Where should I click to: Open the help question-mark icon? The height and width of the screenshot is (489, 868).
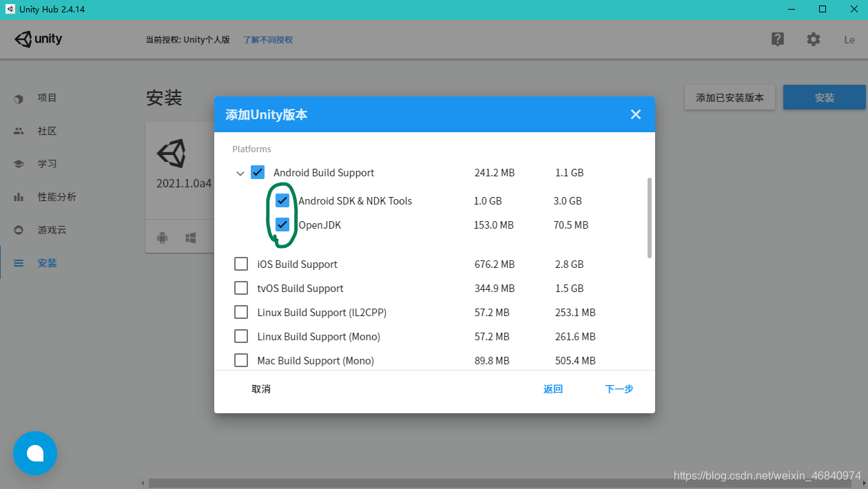[778, 39]
